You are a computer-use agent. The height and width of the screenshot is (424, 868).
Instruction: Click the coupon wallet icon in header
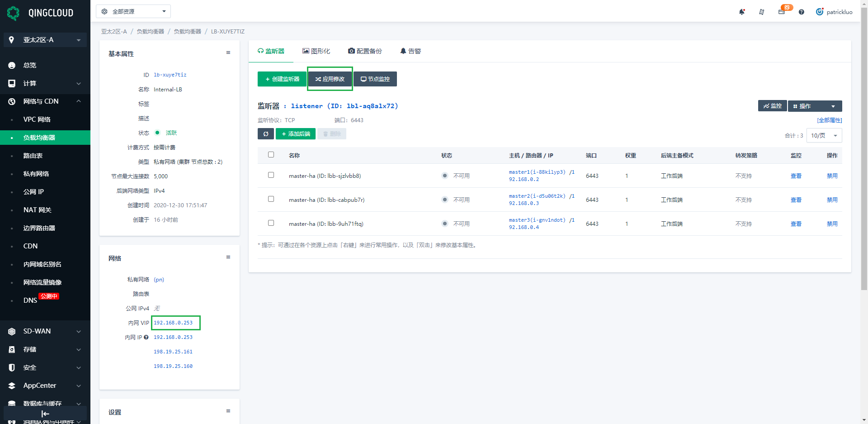pyautogui.click(x=782, y=12)
